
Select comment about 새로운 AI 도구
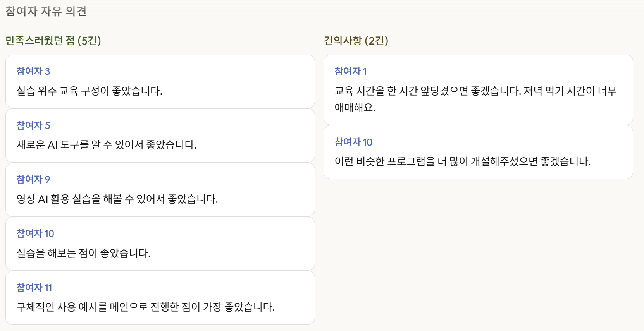[x=107, y=145]
